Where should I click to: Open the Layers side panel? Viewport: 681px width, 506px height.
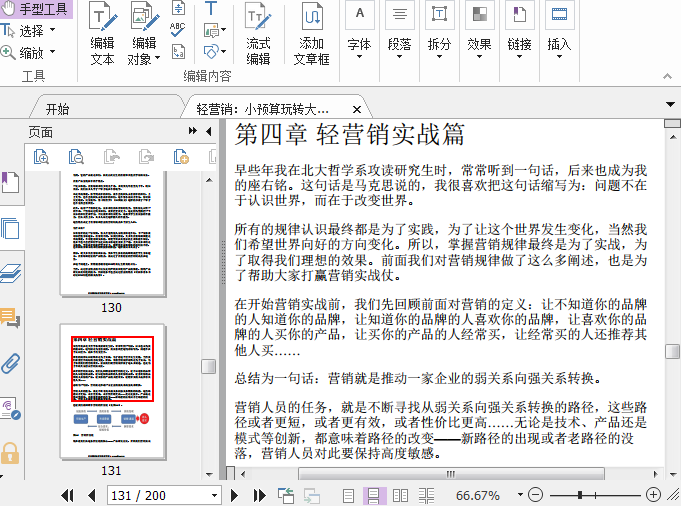tap(10, 274)
